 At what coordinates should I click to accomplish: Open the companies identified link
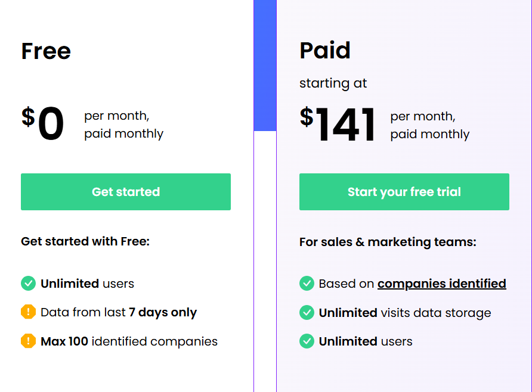tap(441, 284)
